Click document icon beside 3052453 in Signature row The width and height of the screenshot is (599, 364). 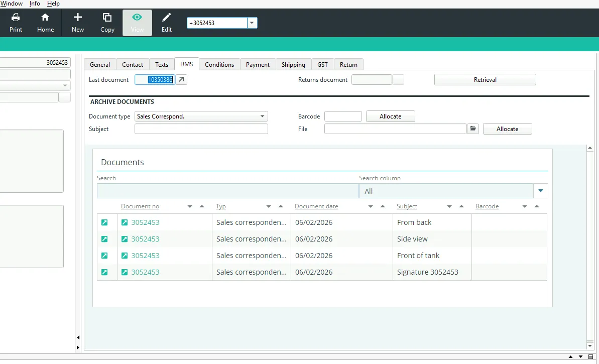[125, 272]
